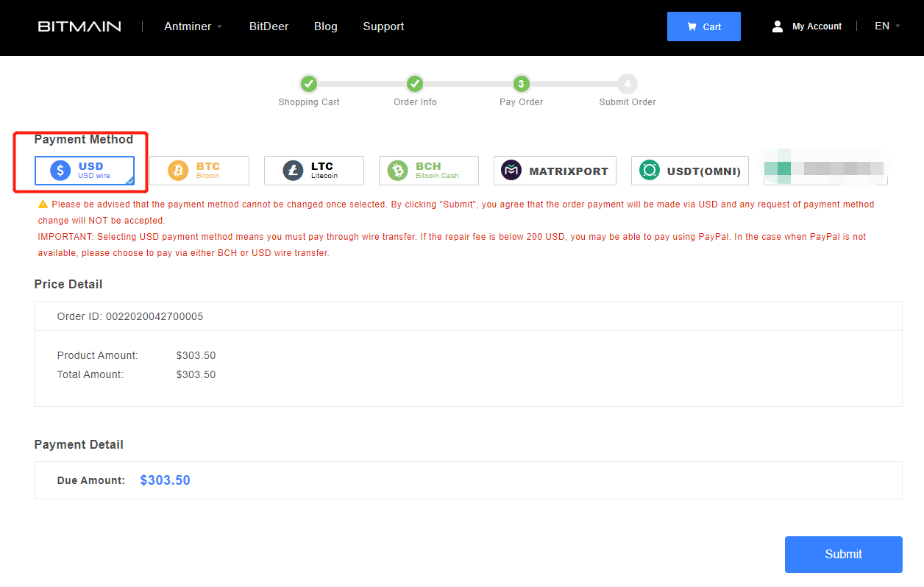Click the Submit Order step label

628,102
